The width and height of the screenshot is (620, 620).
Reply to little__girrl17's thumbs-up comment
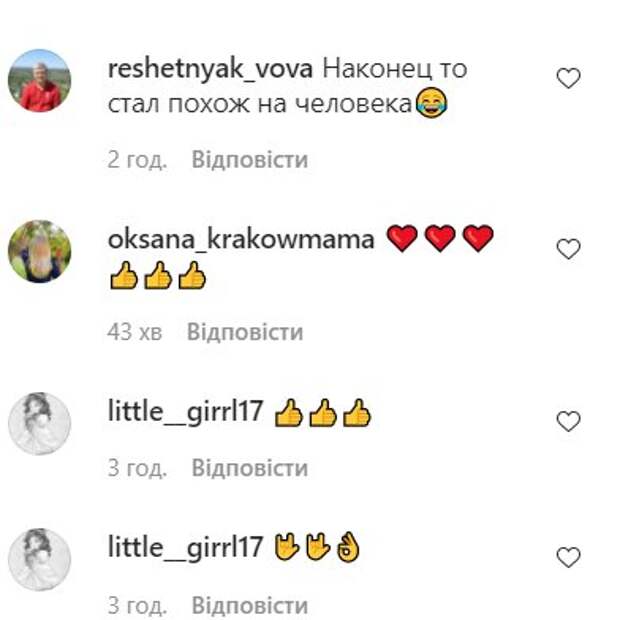click(250, 468)
